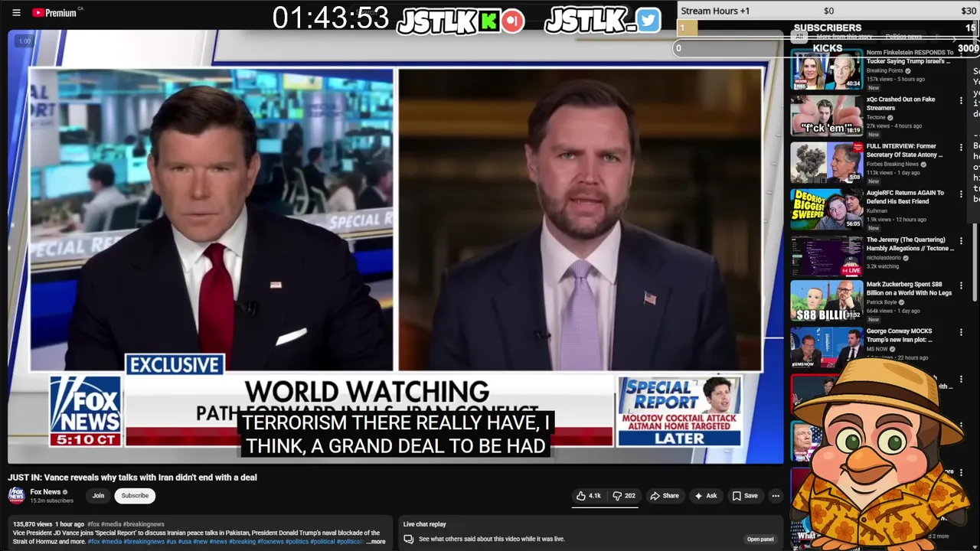
Task: Click '135,870 views' in the description
Action: click(32, 524)
